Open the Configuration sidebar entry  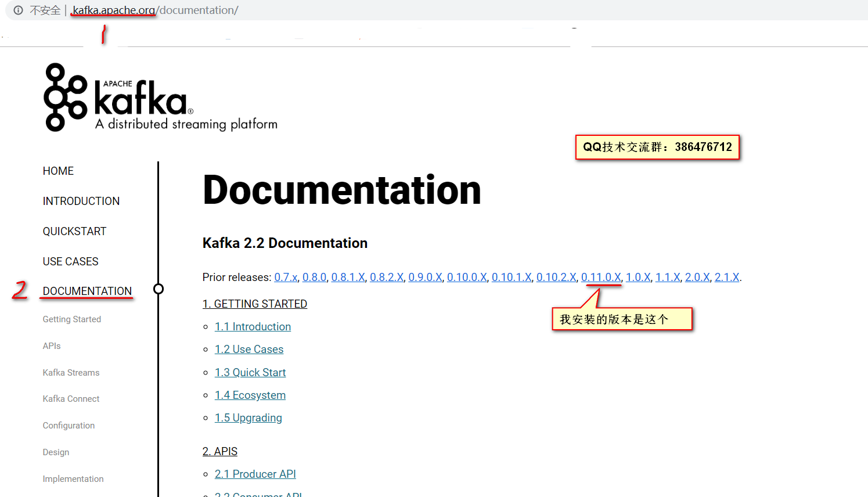coord(69,425)
